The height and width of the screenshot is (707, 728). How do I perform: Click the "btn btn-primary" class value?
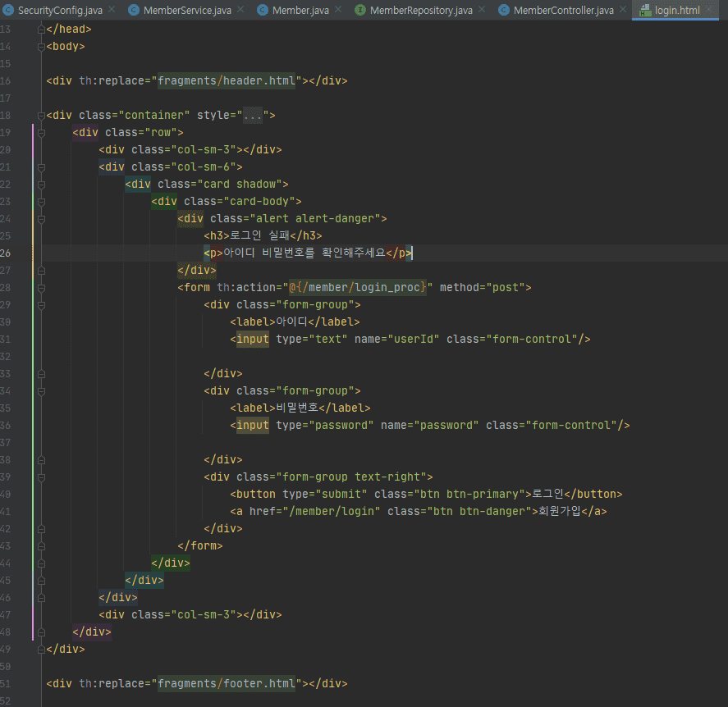[469, 494]
